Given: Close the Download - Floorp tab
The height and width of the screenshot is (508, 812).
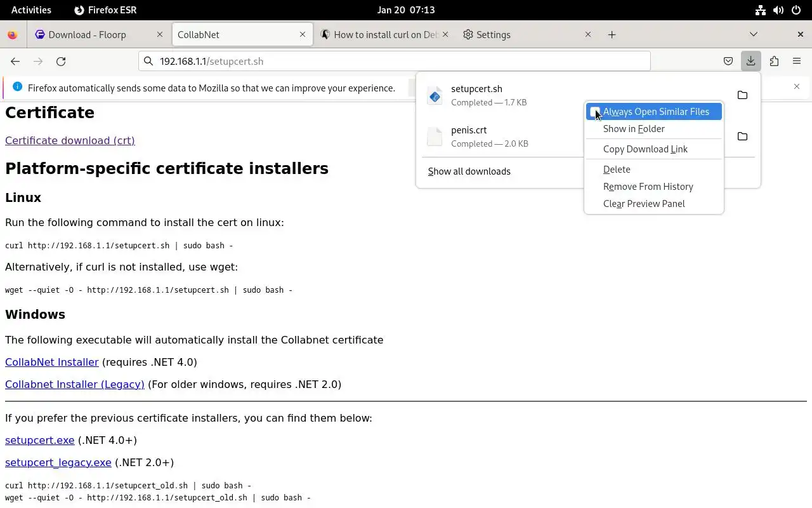Looking at the screenshot, I should (x=160, y=34).
